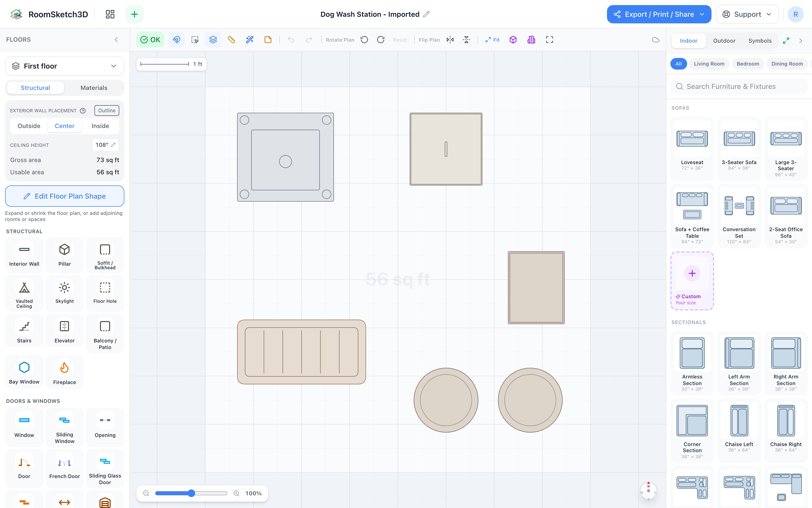Click exterior wall placement help icon
Viewport: 812px width, 508px height.
click(82, 110)
